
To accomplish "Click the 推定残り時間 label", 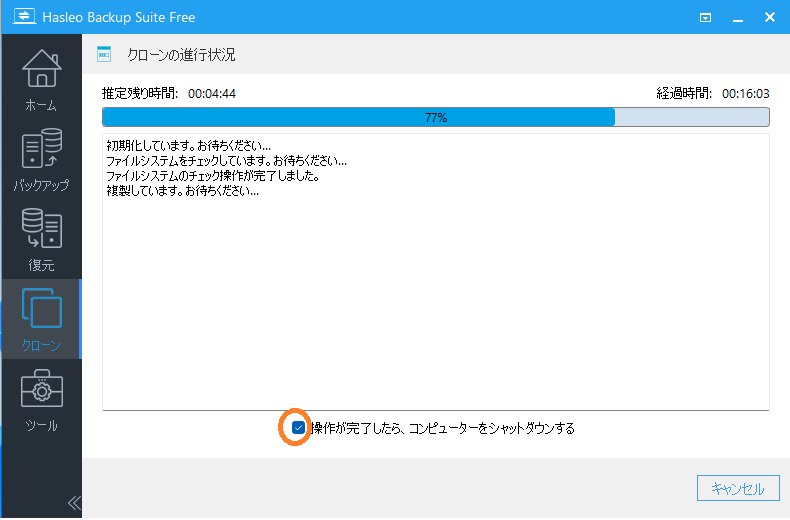I will 140,93.
